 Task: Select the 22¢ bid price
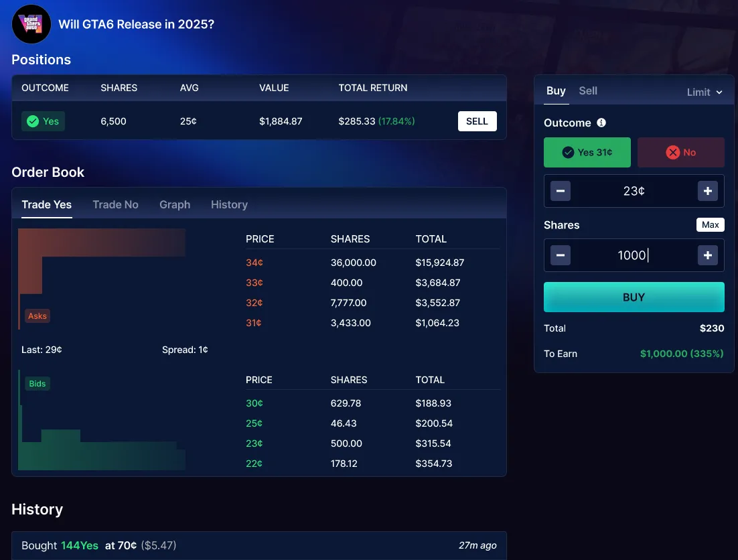point(254,464)
